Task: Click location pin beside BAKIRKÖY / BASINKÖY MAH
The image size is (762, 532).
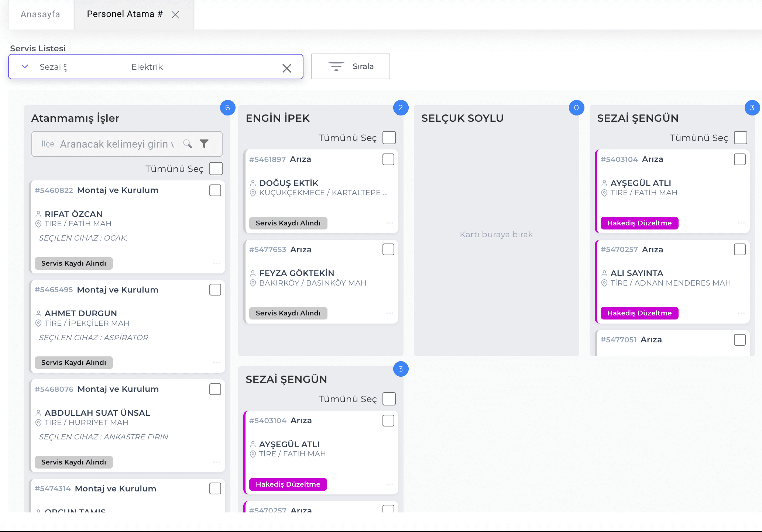Action: [x=253, y=283]
